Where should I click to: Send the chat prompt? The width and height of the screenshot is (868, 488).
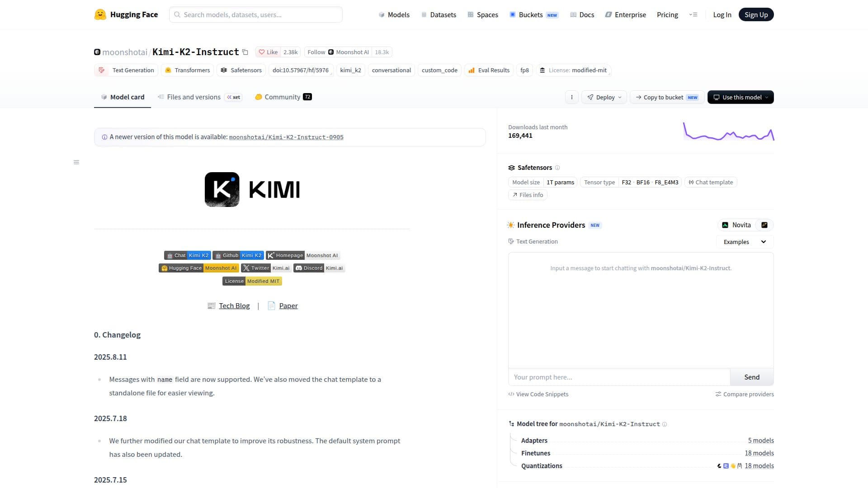752,377
